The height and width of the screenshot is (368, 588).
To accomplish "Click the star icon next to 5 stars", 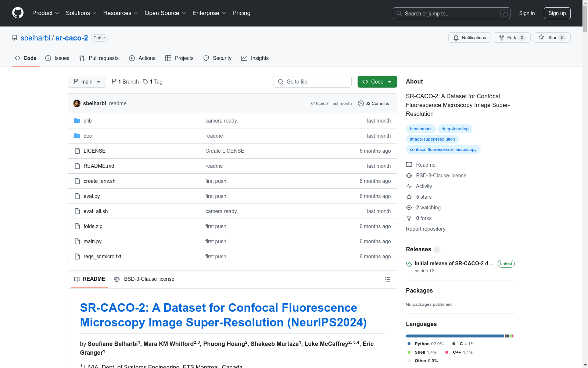I will click(x=409, y=197).
